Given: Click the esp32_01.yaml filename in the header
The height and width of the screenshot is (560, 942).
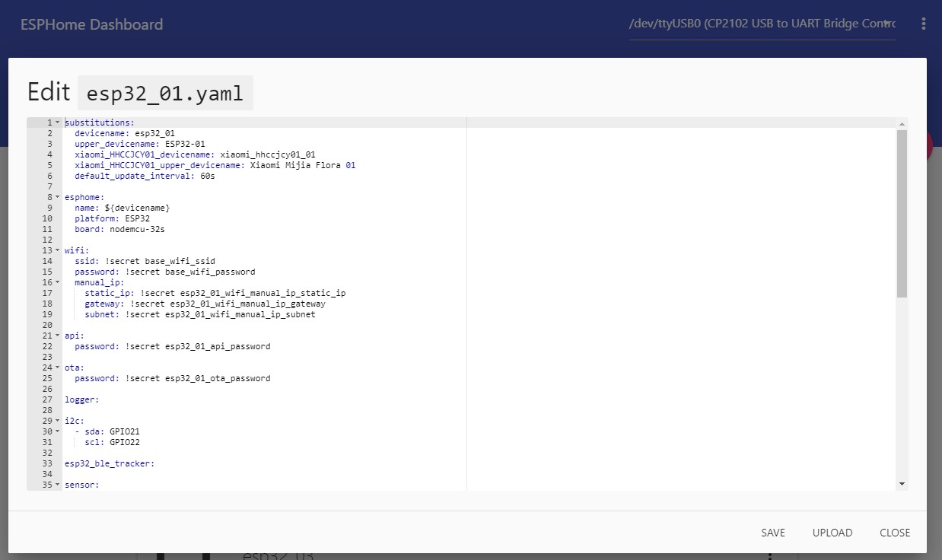Looking at the screenshot, I should pyautogui.click(x=165, y=94).
